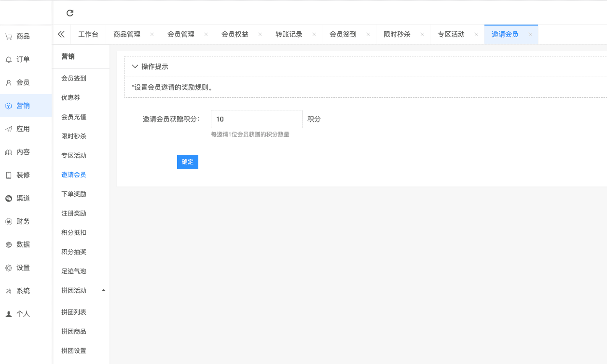Image resolution: width=607 pixels, height=364 pixels.
Task: Click the 确定 button
Action: coord(187,162)
